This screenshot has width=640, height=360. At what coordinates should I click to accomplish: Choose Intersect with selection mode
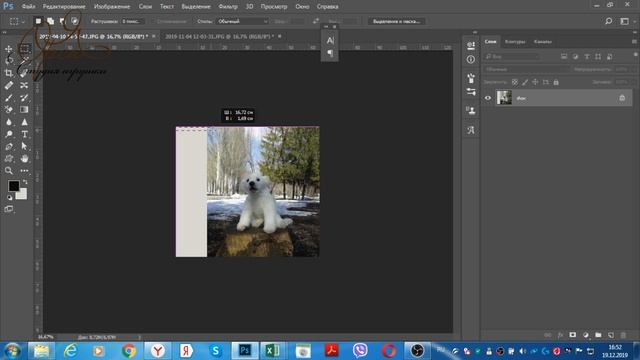click(x=74, y=21)
